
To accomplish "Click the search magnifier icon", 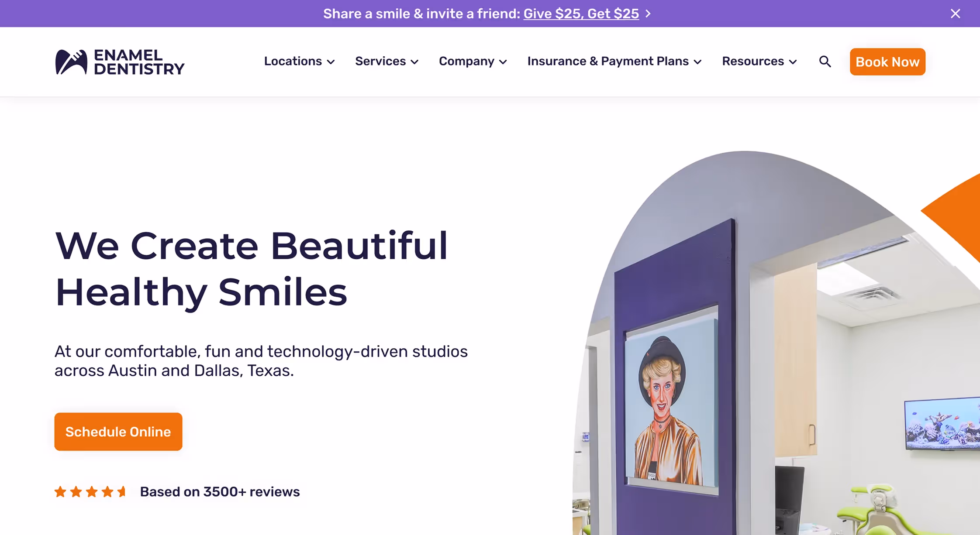I will click(x=825, y=62).
